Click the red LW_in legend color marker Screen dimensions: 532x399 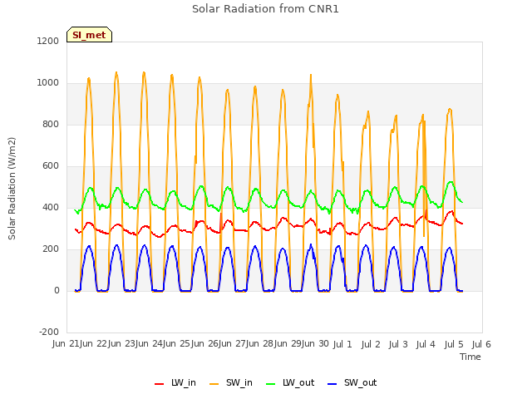(159, 384)
